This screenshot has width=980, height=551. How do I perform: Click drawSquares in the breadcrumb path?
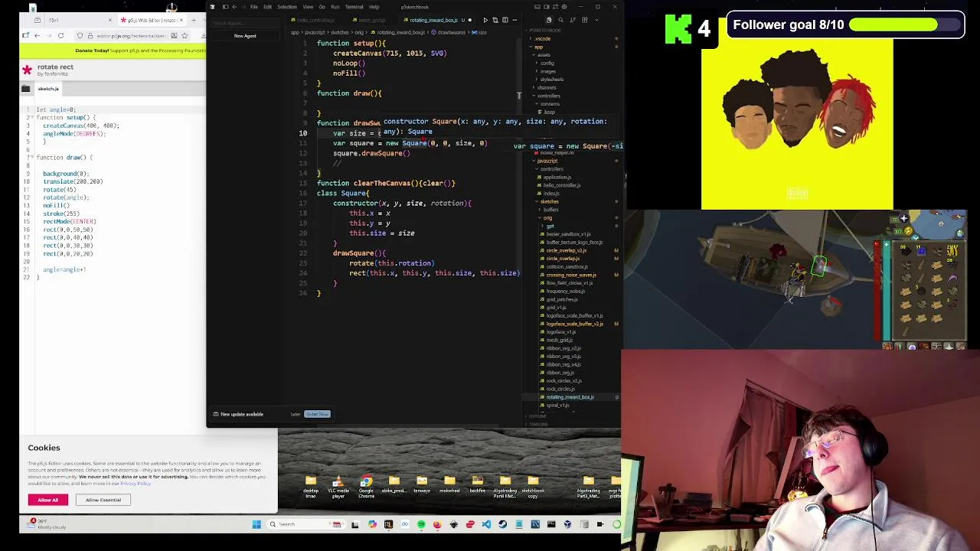coord(451,32)
